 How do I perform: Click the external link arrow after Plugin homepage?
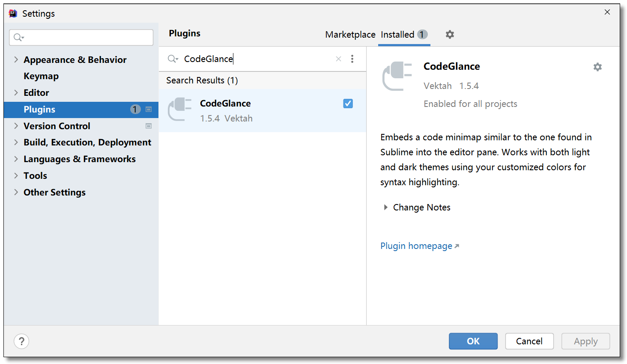point(457,246)
